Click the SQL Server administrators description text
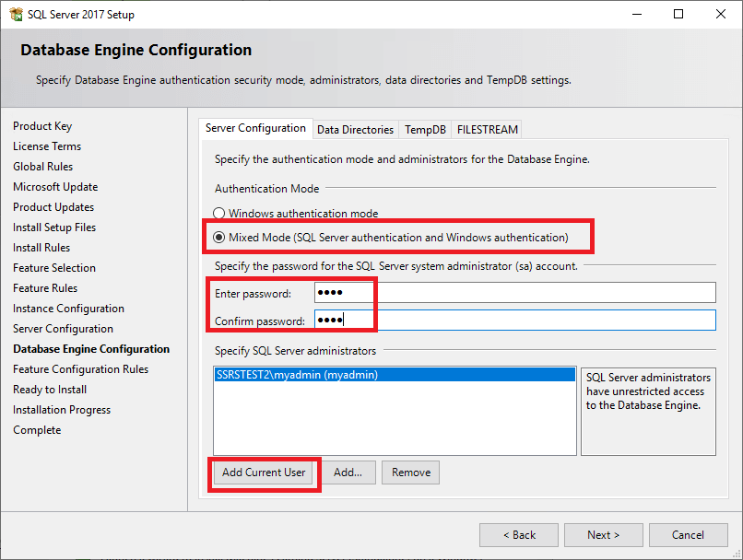This screenshot has width=743, height=560. pos(648,391)
